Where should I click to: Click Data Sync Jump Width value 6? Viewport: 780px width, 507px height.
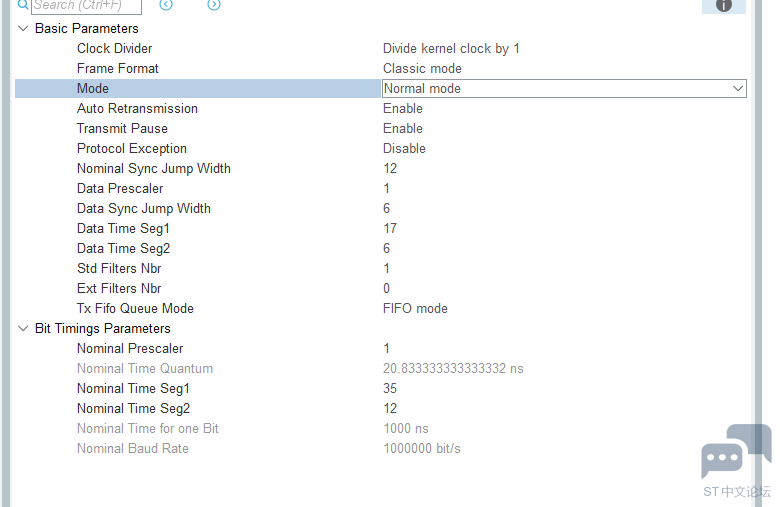pyautogui.click(x=387, y=208)
